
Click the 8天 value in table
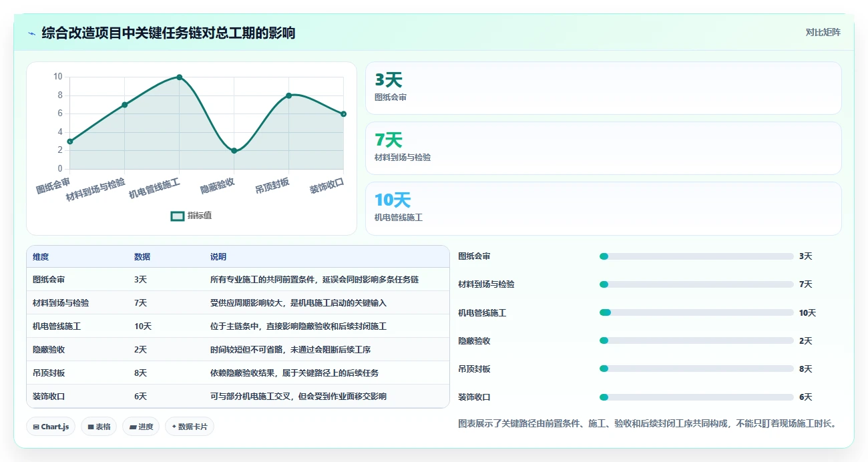click(x=140, y=373)
